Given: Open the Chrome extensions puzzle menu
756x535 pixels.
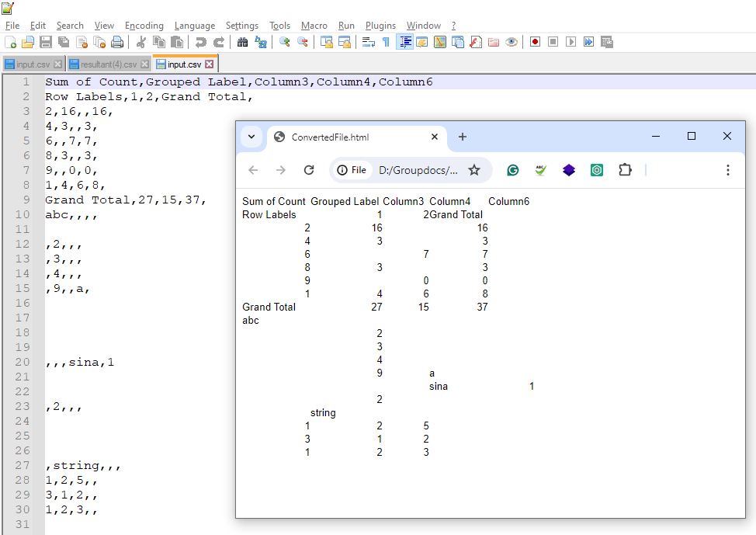Looking at the screenshot, I should coord(624,169).
